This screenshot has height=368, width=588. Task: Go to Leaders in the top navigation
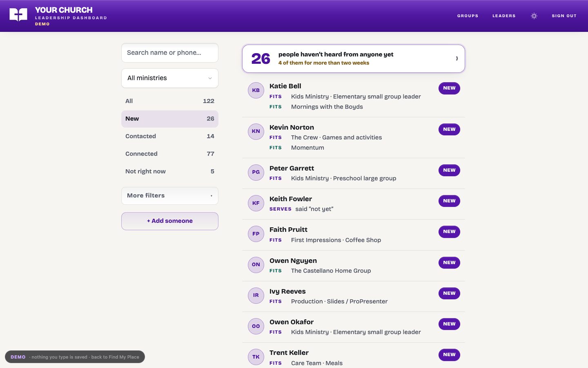[x=504, y=16]
